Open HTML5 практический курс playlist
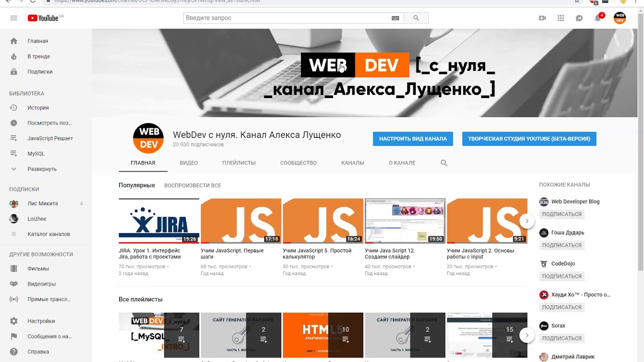The image size is (644, 362). coord(323,335)
